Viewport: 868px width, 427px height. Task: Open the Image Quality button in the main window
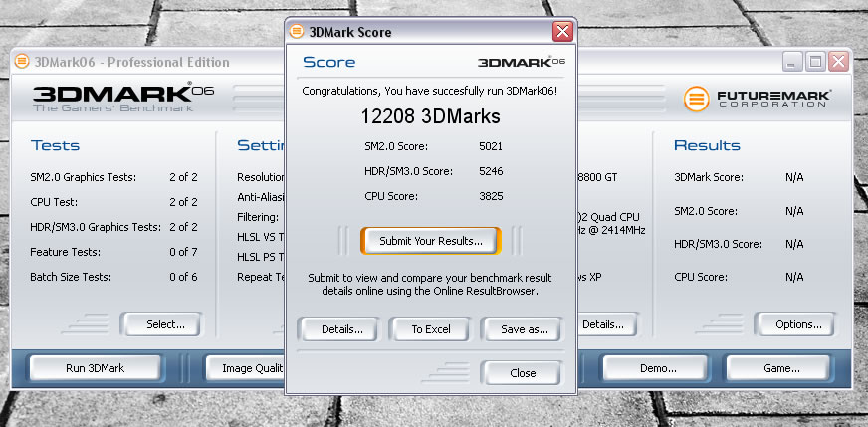[x=246, y=368]
